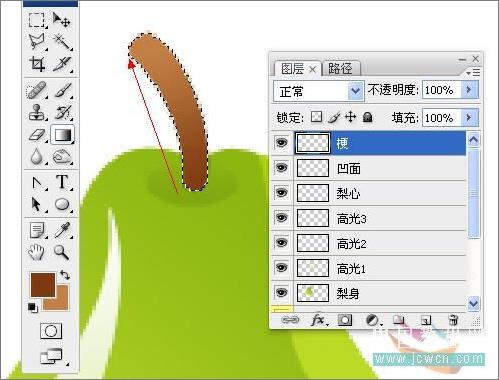Activate the Zoom magnifier tool
Screen dimensions: 499x380
tap(62, 252)
